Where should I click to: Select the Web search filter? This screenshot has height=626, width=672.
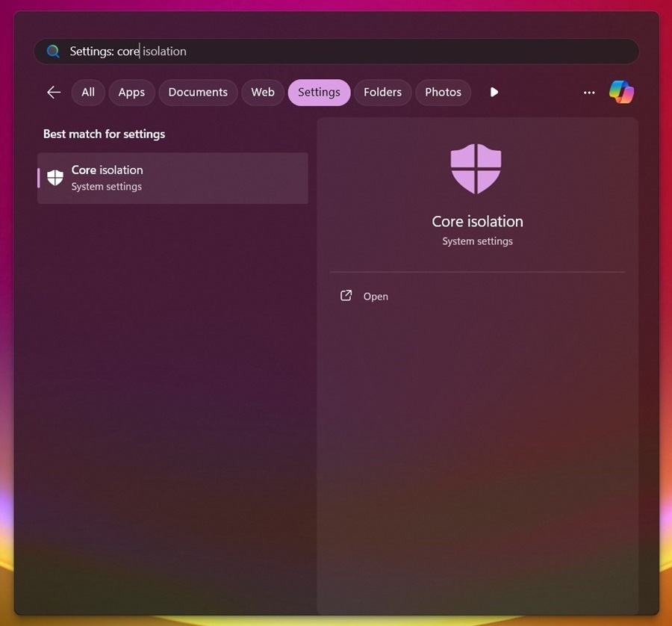coord(262,92)
